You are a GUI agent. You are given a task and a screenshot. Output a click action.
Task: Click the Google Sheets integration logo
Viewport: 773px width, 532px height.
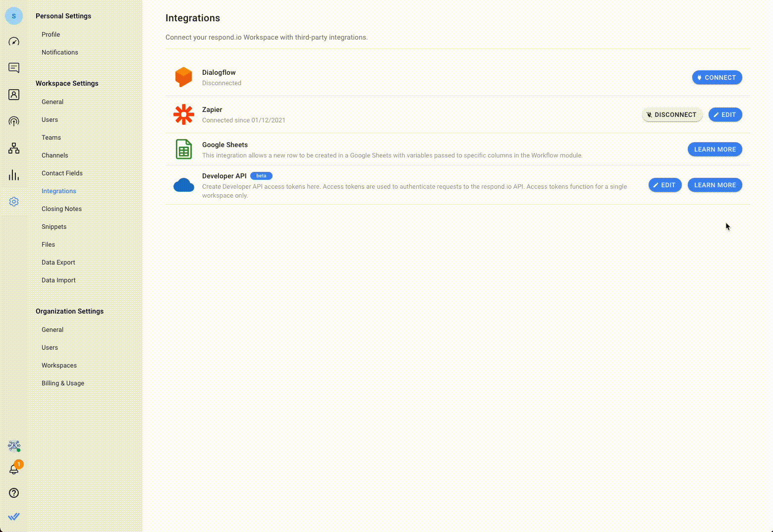pyautogui.click(x=184, y=149)
